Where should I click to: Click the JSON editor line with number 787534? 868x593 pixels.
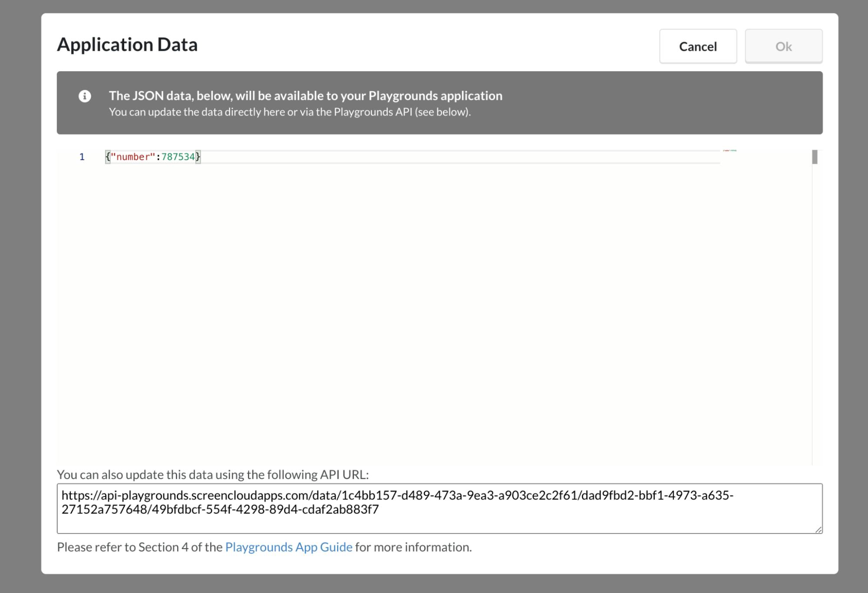point(412,157)
